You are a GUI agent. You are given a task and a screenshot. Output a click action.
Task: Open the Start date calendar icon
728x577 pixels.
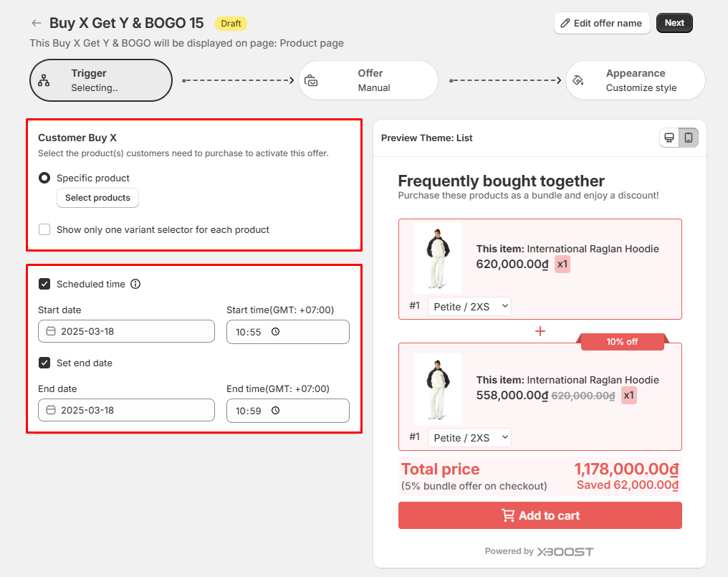click(x=51, y=331)
